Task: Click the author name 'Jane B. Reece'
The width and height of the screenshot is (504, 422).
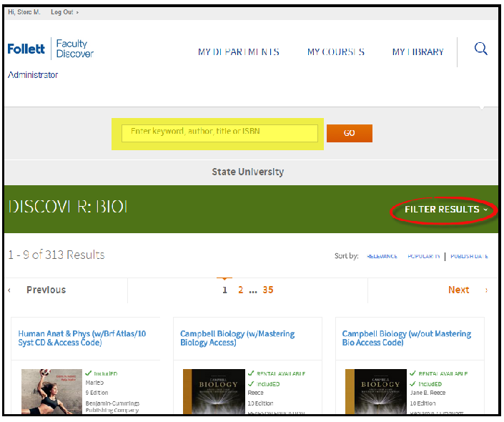Action: click(x=428, y=393)
